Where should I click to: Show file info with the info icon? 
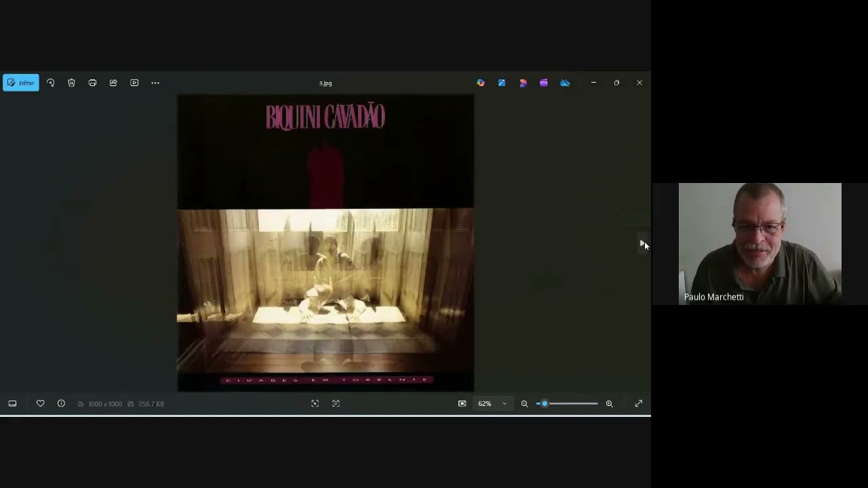click(61, 403)
